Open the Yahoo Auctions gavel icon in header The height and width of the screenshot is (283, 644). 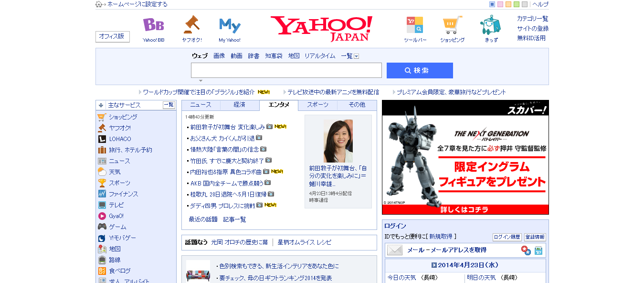(191, 24)
